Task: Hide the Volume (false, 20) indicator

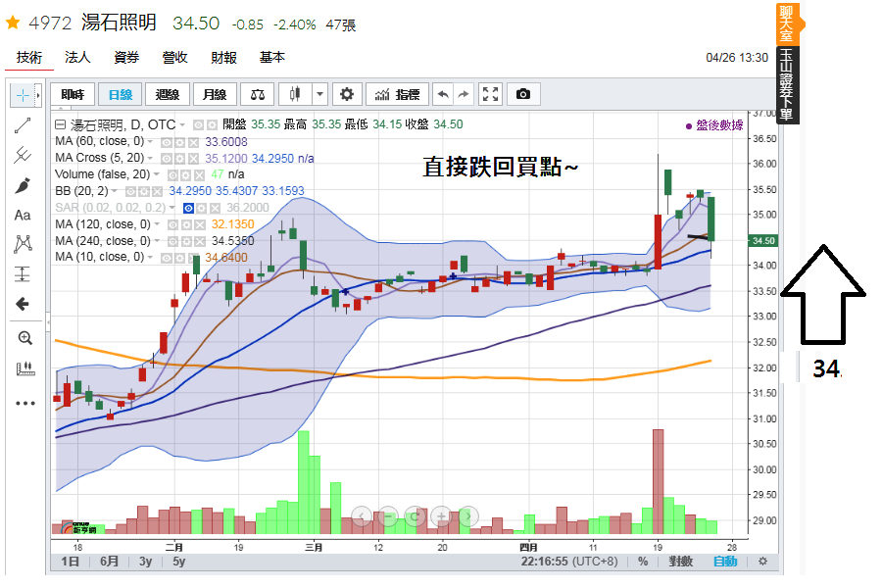Action: pos(173,175)
